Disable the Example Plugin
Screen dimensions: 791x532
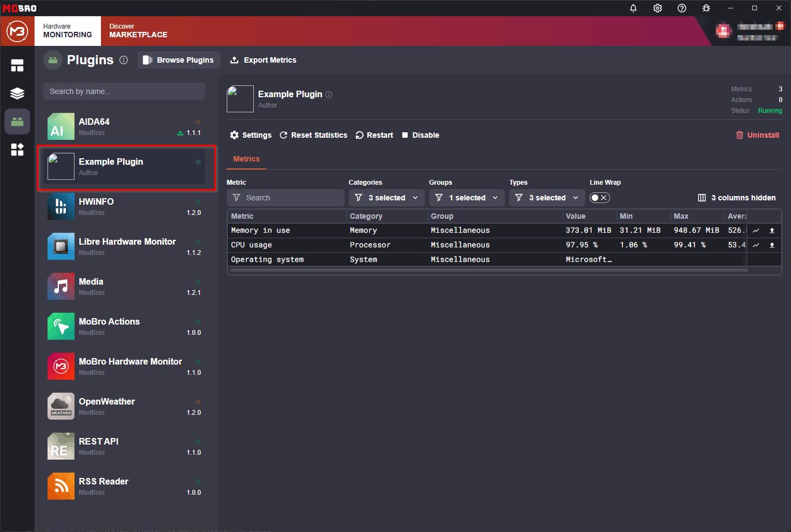[421, 135]
